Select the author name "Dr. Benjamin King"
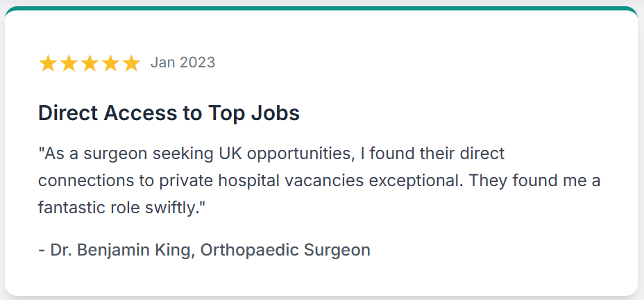Image resolution: width=644 pixels, height=300 pixels. pos(123,250)
